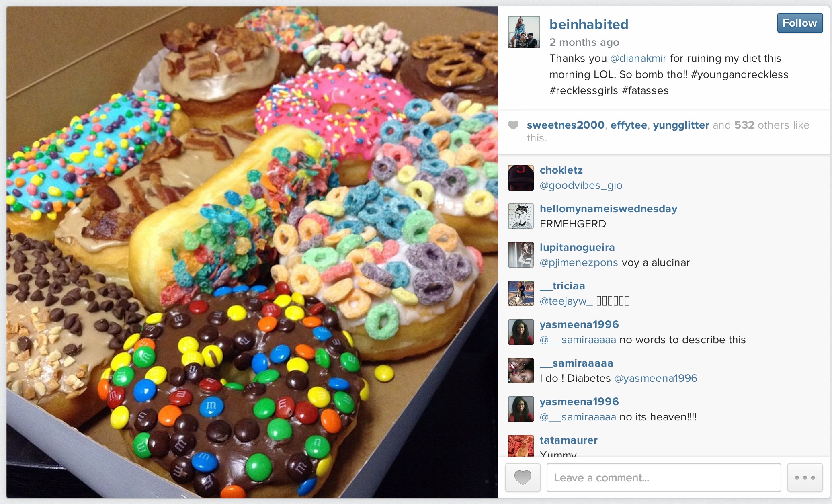Open the beinhabited username link
Screen dimensions: 832x504
[588, 25]
